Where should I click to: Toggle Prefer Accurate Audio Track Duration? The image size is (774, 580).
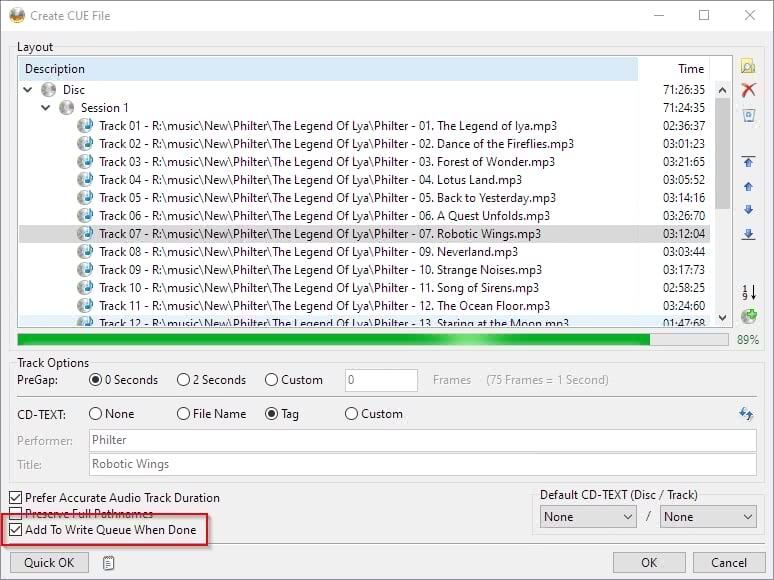click(x=16, y=498)
